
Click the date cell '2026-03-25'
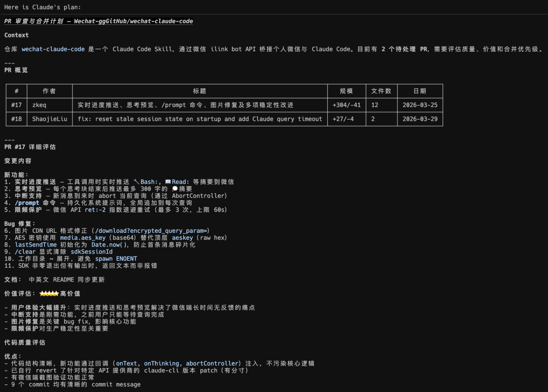pos(420,105)
